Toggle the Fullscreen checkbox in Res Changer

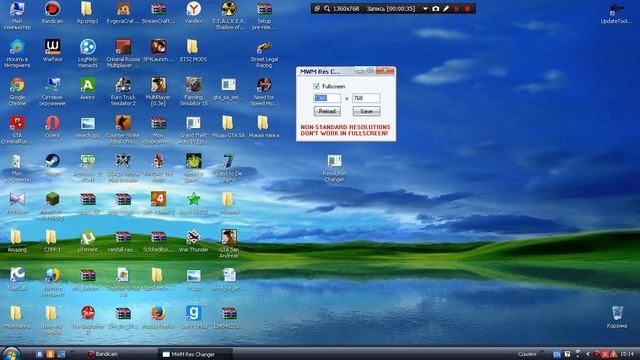[x=316, y=86]
